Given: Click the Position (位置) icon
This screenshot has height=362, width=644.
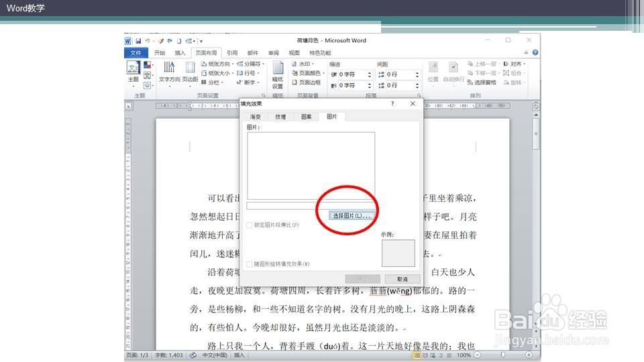Looking at the screenshot, I should point(433,67).
